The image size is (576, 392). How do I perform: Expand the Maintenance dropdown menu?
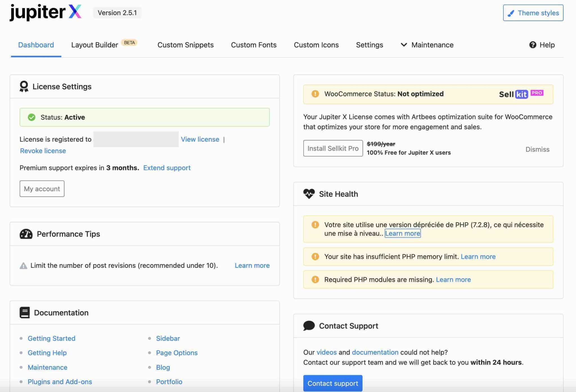pyautogui.click(x=427, y=45)
